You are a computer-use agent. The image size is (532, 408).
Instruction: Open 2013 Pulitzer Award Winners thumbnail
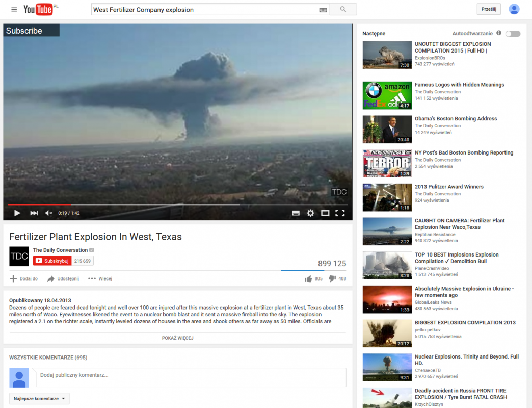pos(387,197)
